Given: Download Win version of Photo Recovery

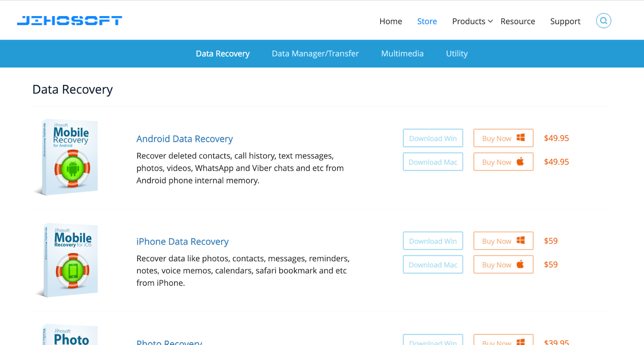Looking at the screenshot, I should pyautogui.click(x=433, y=340).
